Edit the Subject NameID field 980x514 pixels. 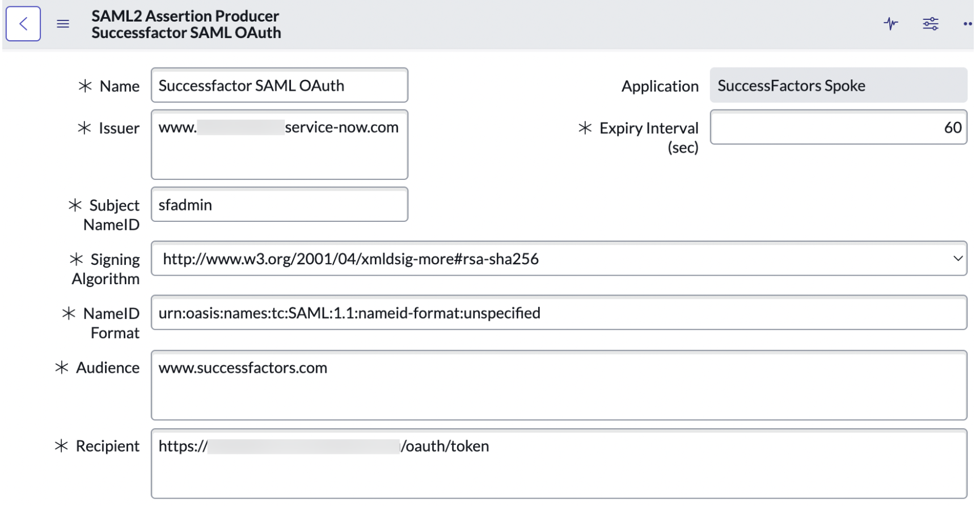(x=280, y=204)
